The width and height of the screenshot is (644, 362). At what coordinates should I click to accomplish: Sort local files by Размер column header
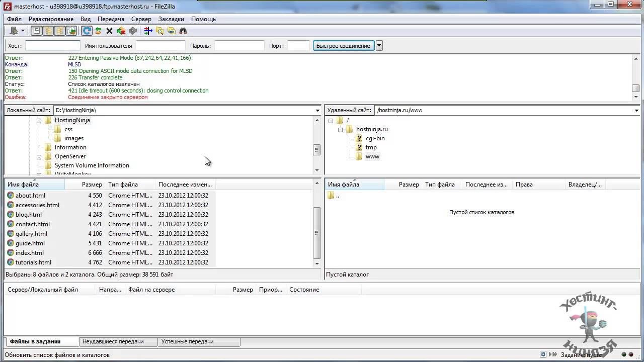[x=92, y=185]
